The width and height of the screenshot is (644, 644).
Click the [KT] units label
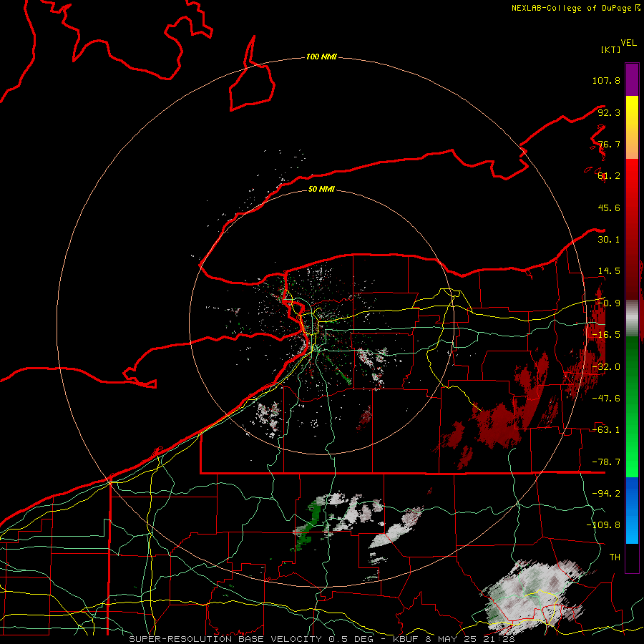[611, 49]
